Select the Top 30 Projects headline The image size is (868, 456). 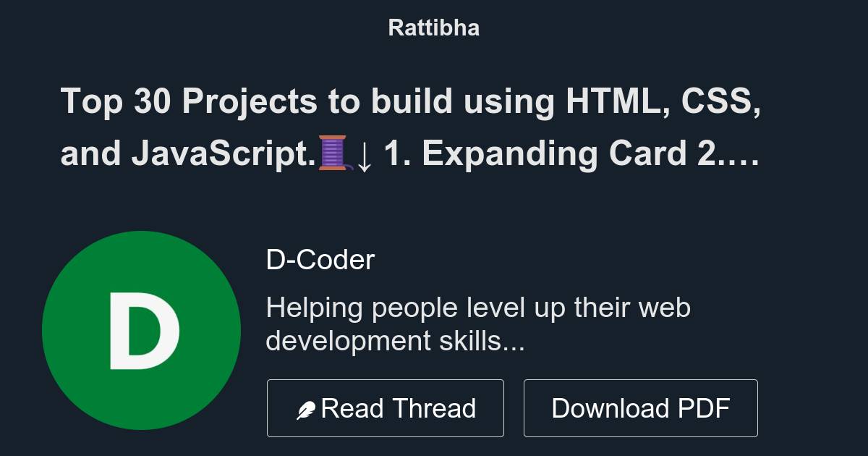(410, 127)
